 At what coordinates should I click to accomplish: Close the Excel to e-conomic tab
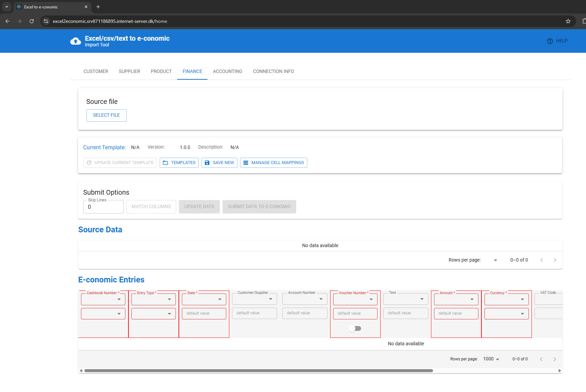point(86,7)
